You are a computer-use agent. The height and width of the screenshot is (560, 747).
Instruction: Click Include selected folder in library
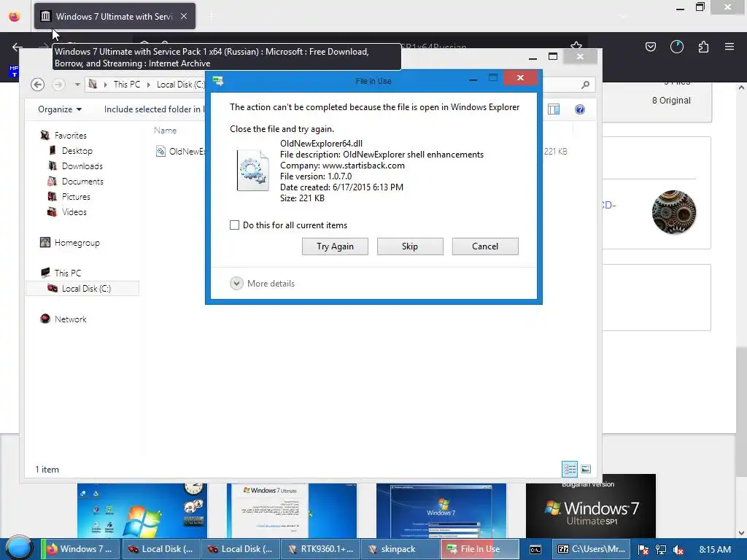pos(154,109)
